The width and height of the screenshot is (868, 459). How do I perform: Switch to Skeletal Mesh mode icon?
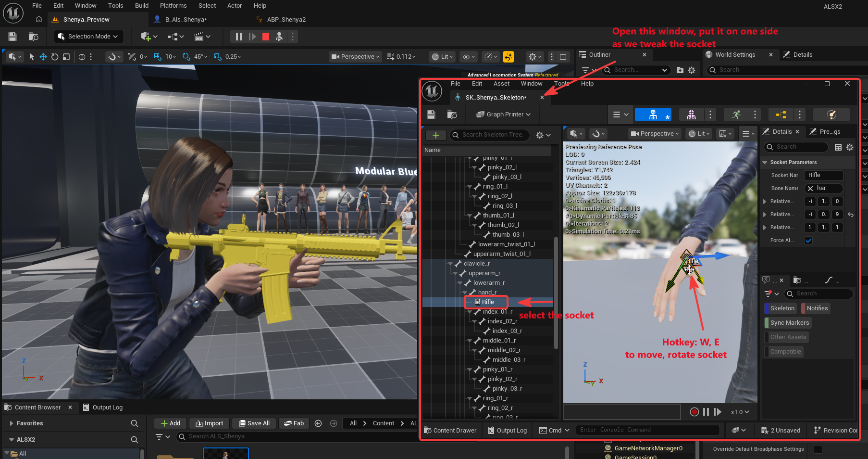pos(691,115)
